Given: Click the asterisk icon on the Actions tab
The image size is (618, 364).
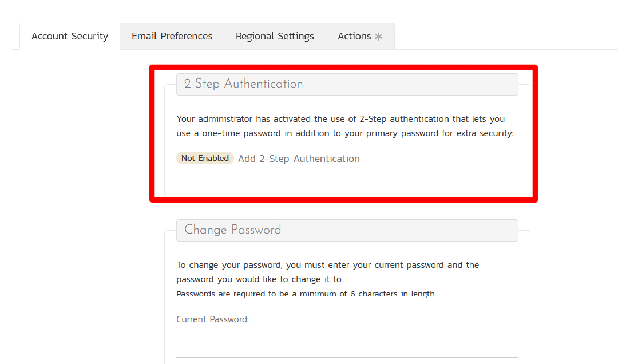Looking at the screenshot, I should 379,37.
